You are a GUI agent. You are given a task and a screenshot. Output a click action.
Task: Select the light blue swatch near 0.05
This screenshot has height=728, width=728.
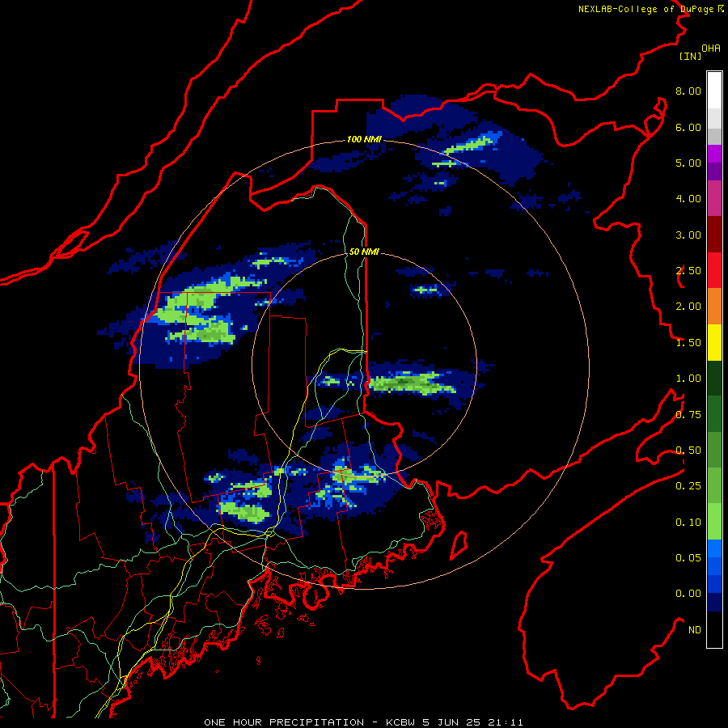click(714, 548)
